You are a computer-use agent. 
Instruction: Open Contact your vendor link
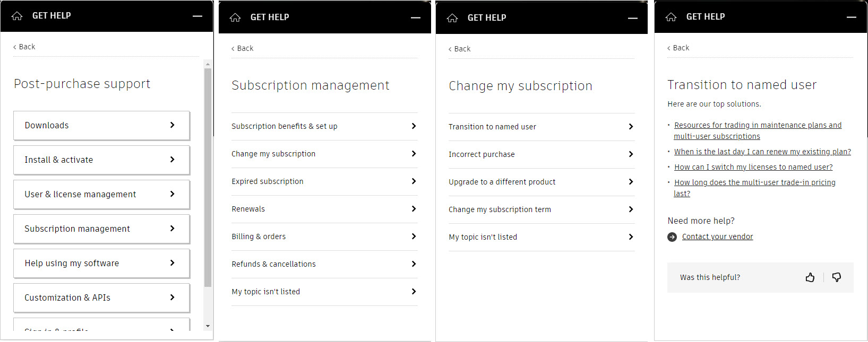[717, 236]
